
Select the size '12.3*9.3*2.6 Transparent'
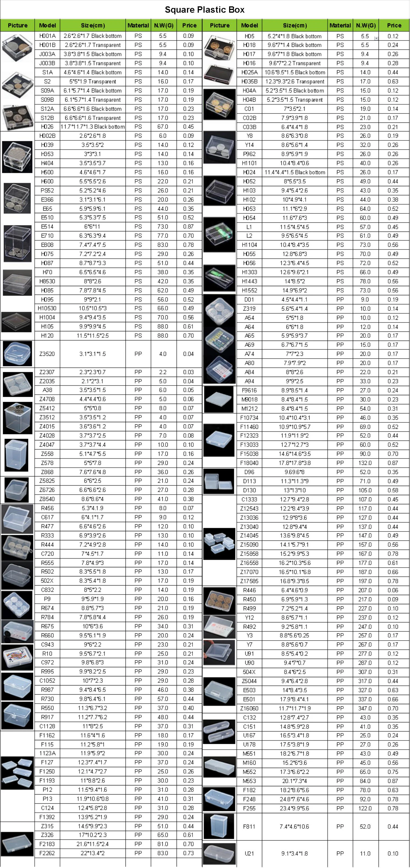pos(295,82)
